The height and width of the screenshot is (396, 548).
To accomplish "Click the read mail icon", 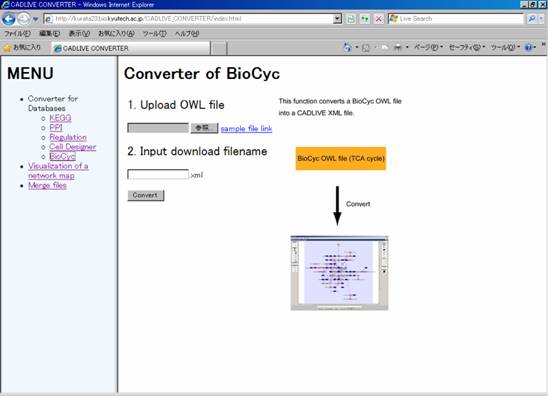I will pyautogui.click(x=384, y=48).
